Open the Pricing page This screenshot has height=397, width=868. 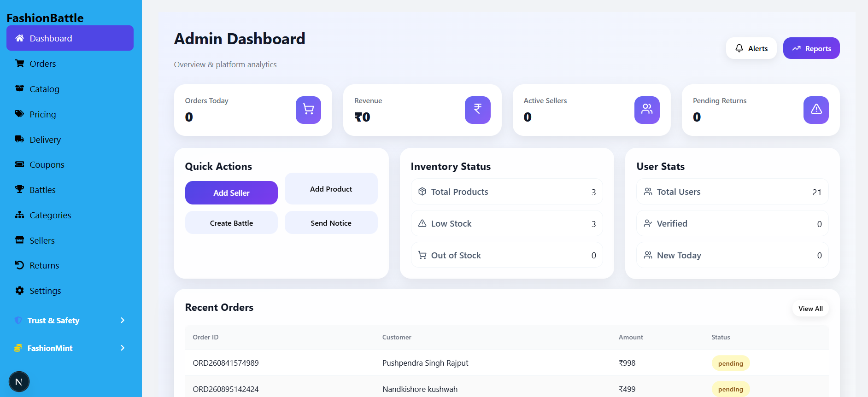coord(70,114)
